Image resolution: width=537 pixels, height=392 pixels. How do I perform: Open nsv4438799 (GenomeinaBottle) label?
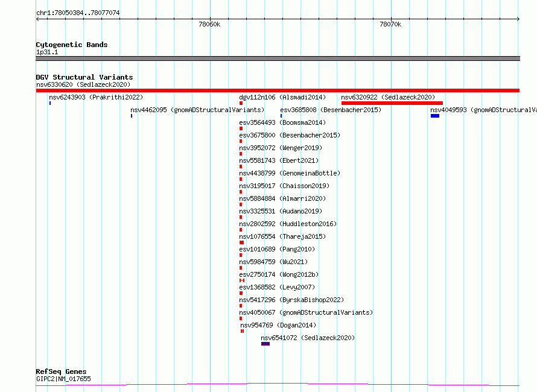[x=290, y=173]
